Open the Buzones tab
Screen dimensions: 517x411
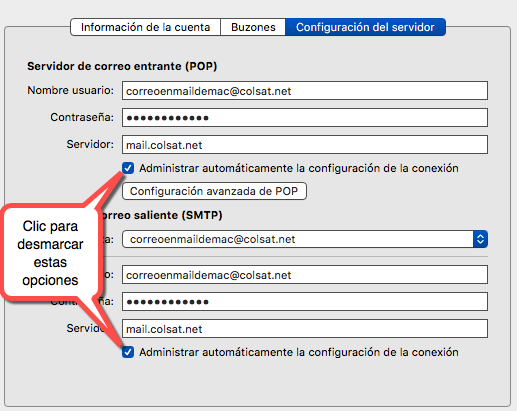(x=253, y=27)
